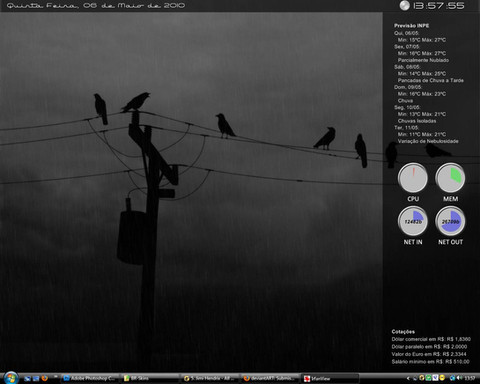Open the Windows Start orb
480x384 pixels.
11,378
